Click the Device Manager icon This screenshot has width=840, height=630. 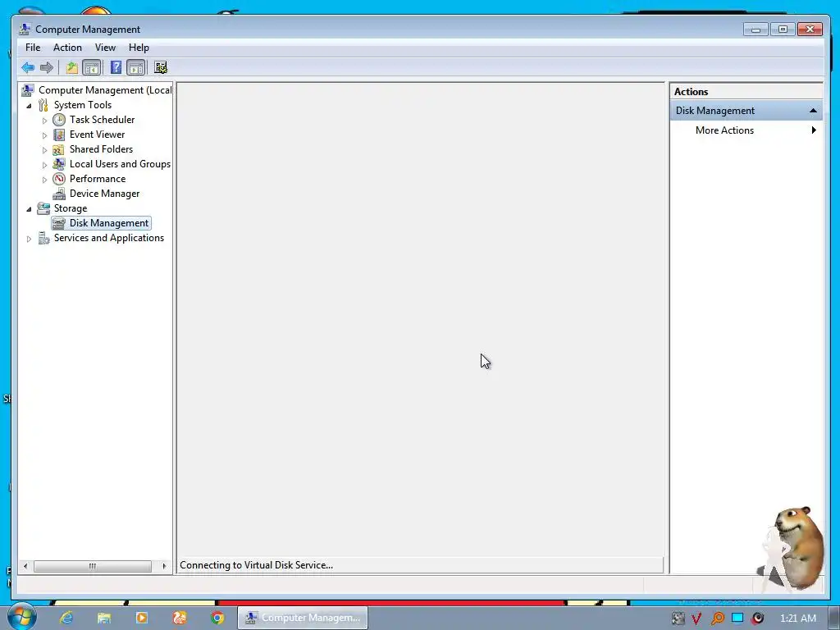pos(59,194)
